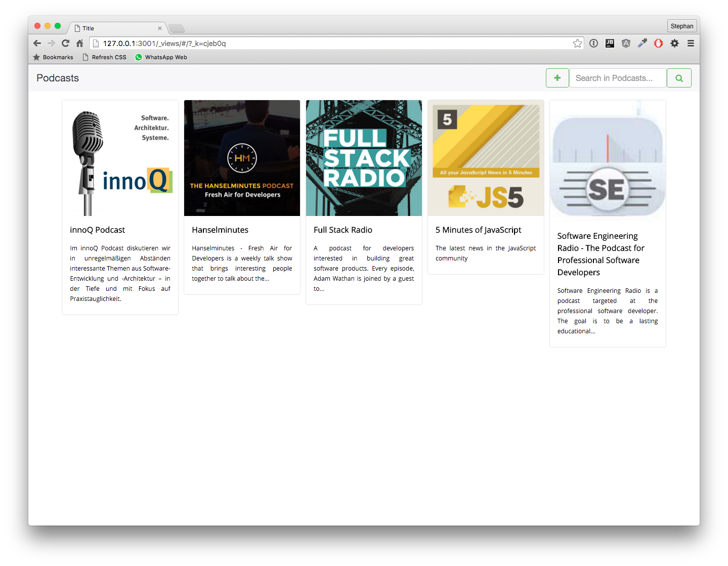Viewport: 728px width, 566px height.
Task: Click the innoQ Podcast title
Action: (97, 230)
